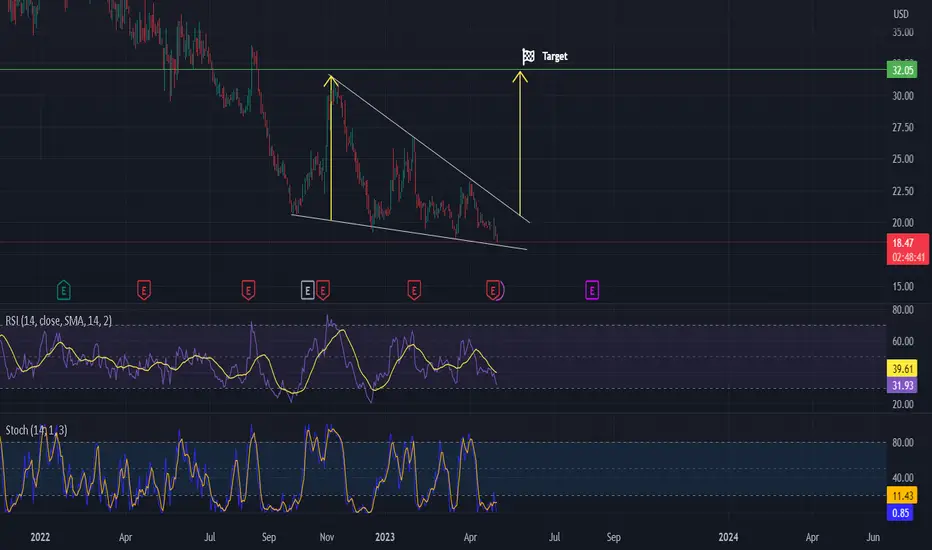Select the upper descending wedge trend line
Image resolution: width=932 pixels, height=550 pixels.
coord(430,149)
